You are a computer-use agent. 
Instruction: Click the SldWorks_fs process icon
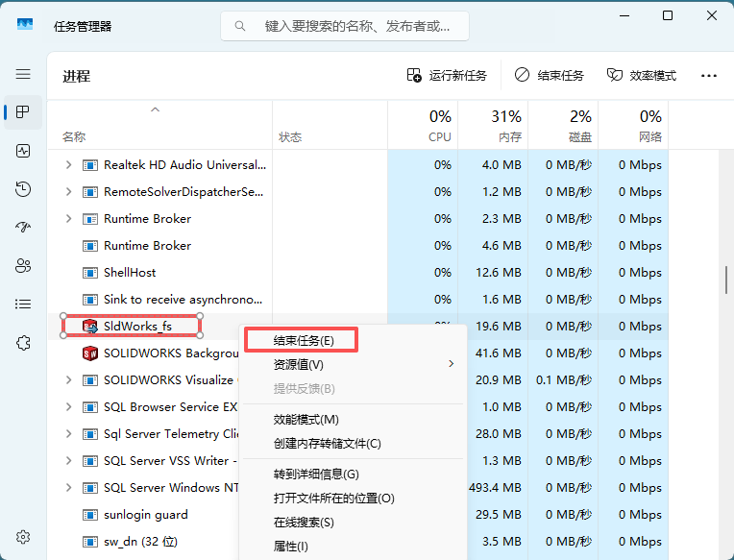pyautogui.click(x=90, y=326)
